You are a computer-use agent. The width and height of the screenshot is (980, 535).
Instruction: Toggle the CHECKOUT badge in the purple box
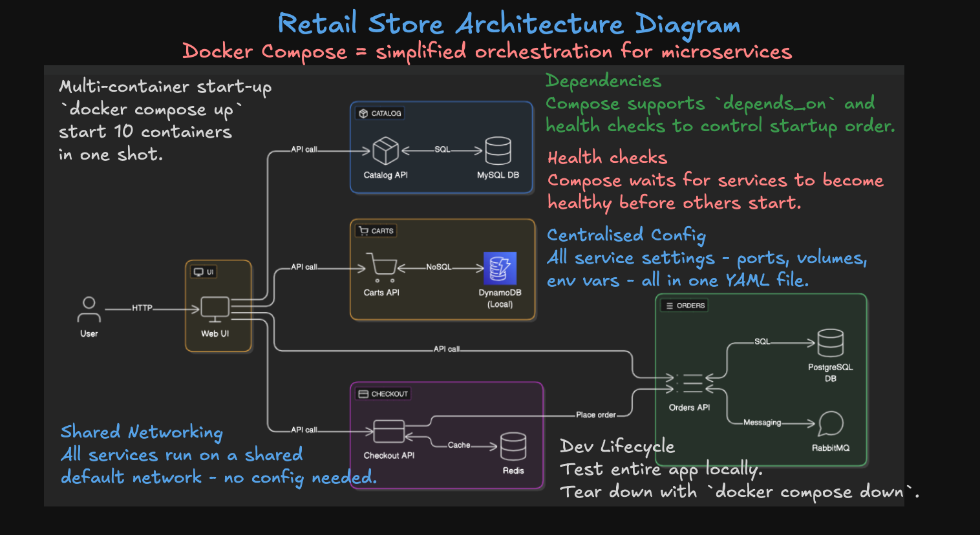click(383, 393)
